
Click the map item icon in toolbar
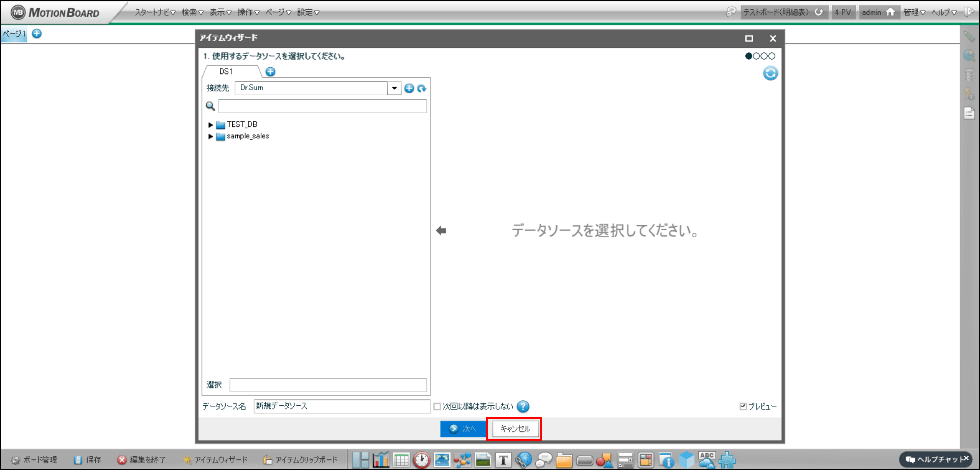[442, 460]
